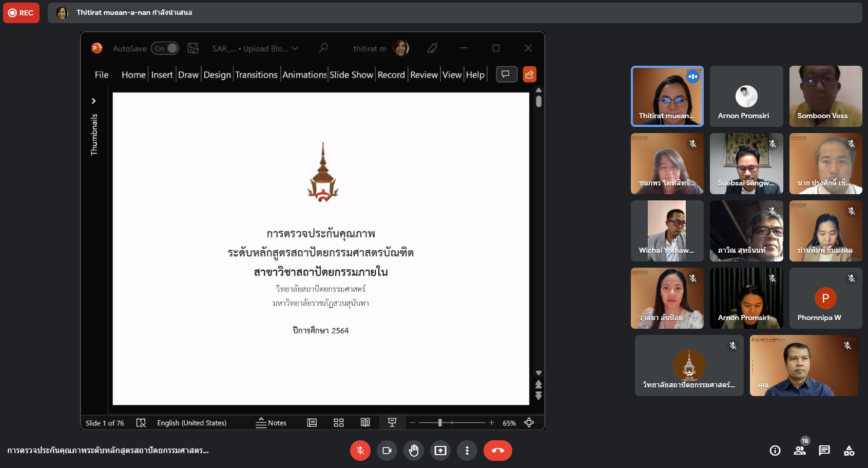This screenshot has width=868, height=468.
Task: Turn off the camera
Action: [387, 451]
